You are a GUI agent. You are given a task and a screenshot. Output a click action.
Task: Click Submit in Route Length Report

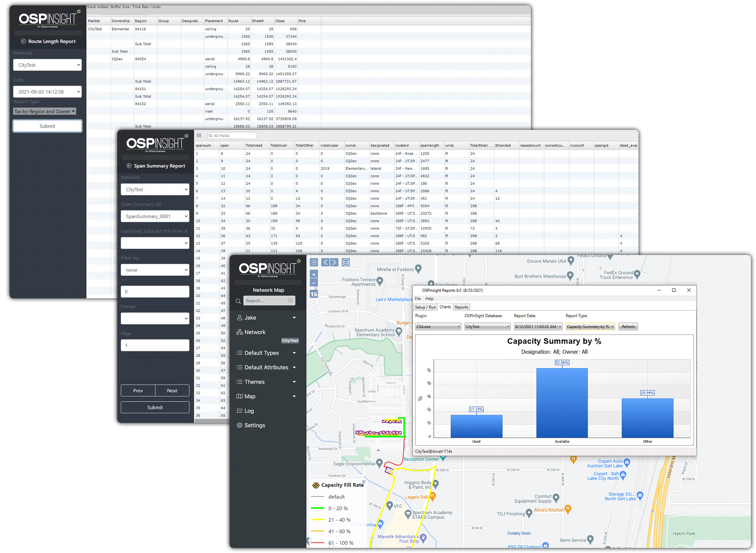click(x=47, y=126)
